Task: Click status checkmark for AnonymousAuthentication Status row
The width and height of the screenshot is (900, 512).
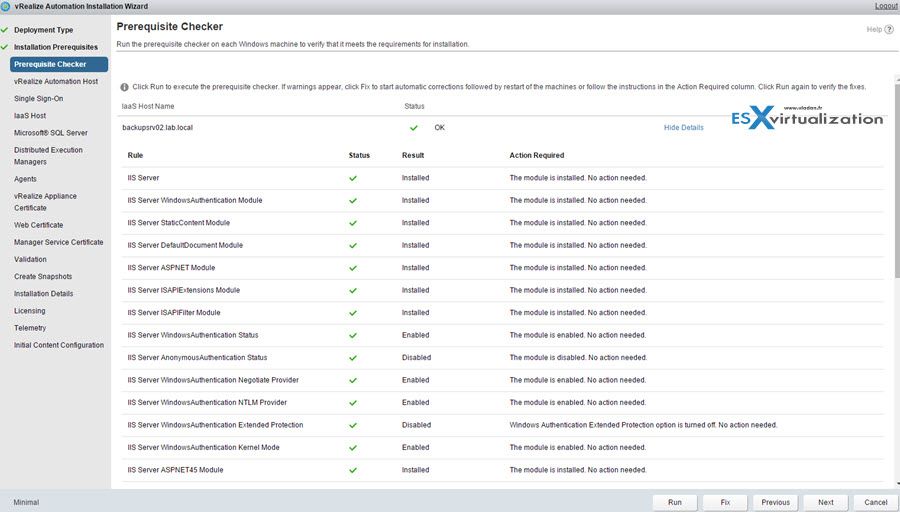Action: point(353,358)
